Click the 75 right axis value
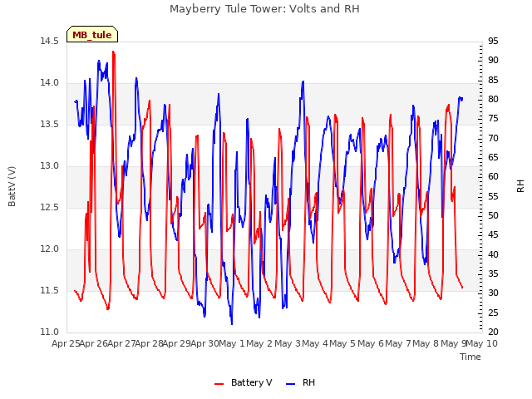This screenshot has width=532, height=399. [493, 119]
